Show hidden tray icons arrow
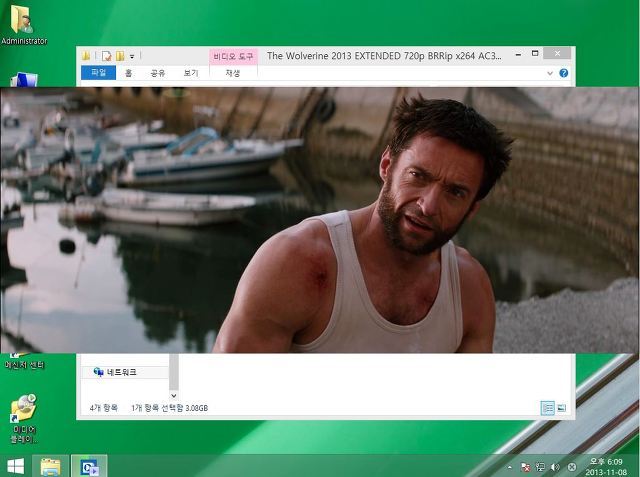Image resolution: width=640 pixels, height=477 pixels. pyautogui.click(x=509, y=467)
